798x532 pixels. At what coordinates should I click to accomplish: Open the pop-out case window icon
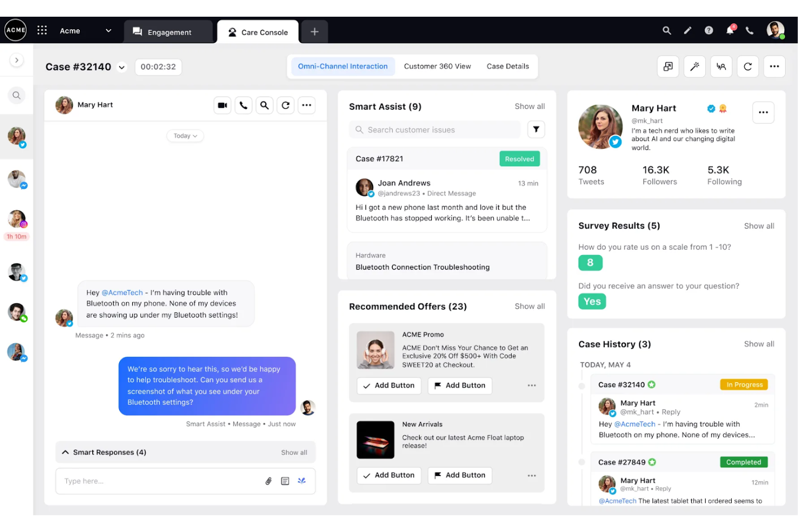click(668, 66)
